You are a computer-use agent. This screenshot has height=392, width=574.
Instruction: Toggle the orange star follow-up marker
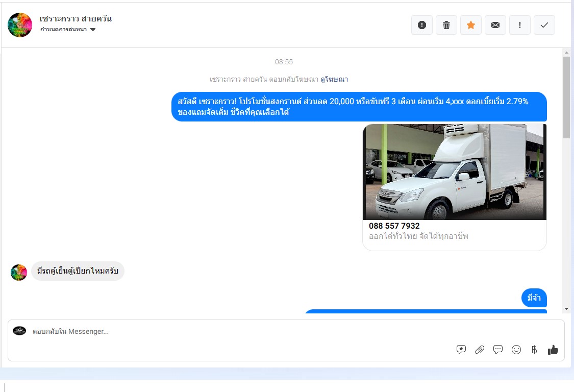tap(471, 25)
